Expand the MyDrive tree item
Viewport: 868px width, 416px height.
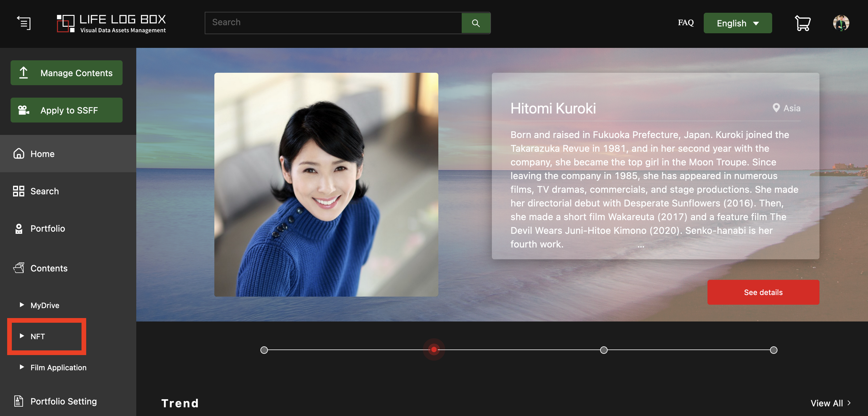(x=40, y=305)
